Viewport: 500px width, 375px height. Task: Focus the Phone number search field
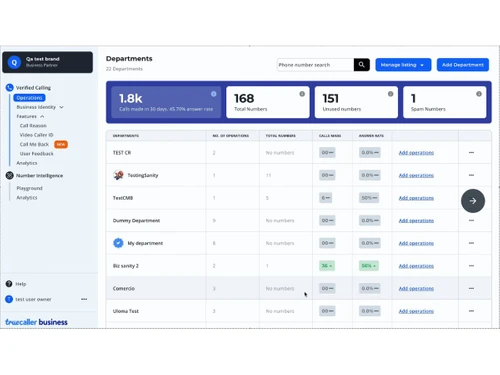pyautogui.click(x=315, y=65)
